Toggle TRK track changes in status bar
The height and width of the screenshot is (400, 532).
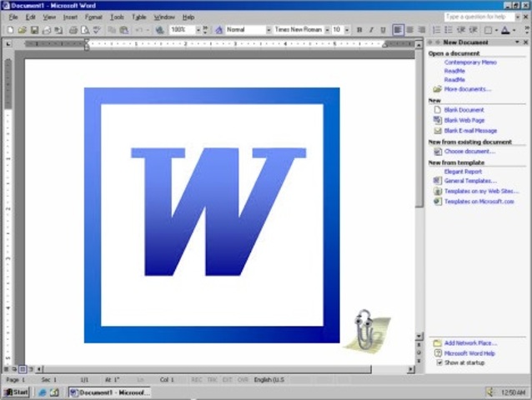(x=212, y=380)
